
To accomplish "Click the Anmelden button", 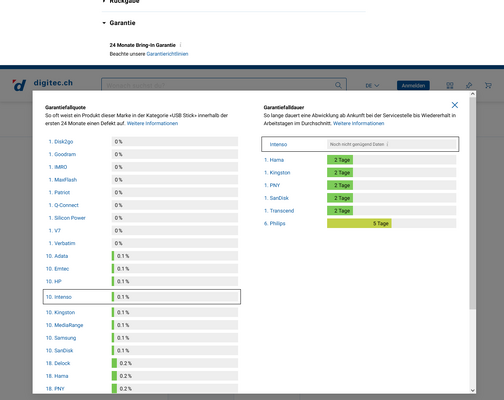I will point(413,86).
